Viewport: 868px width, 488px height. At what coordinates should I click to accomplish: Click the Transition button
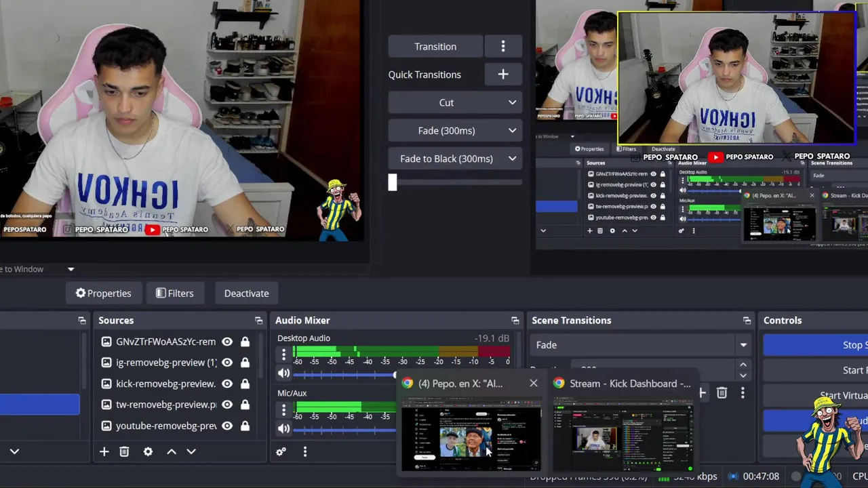[x=435, y=47]
